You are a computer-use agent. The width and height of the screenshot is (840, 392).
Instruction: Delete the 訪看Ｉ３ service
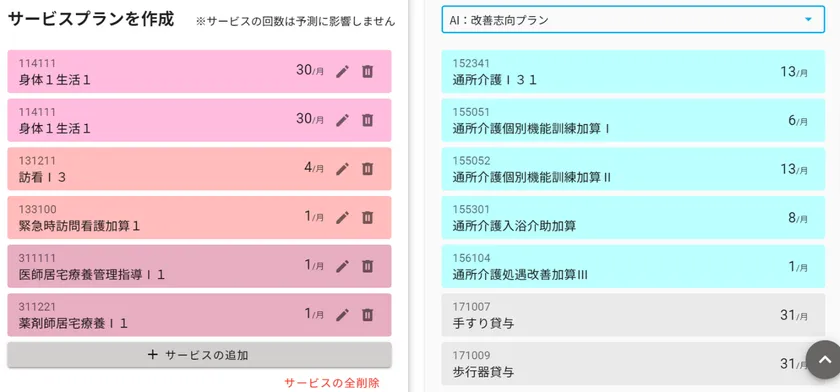pos(368,169)
